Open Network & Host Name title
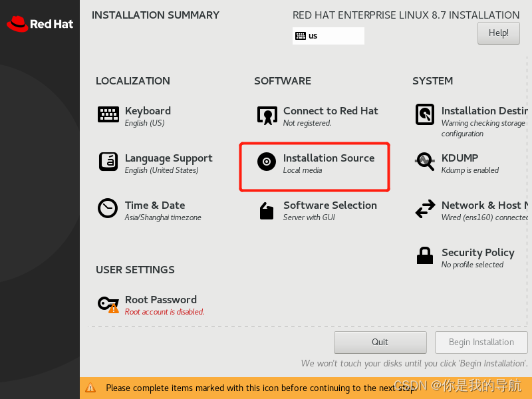Screen dimensions: 532x399 coord(485,205)
